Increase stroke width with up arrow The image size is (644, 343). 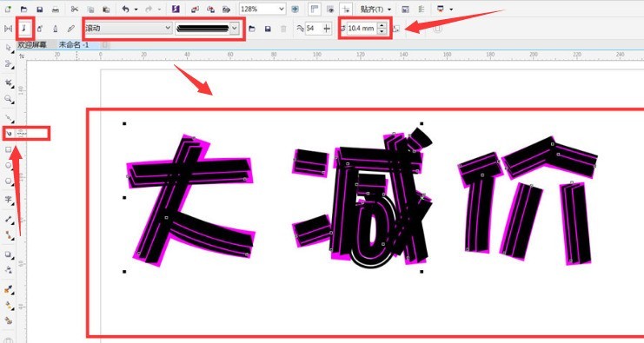click(x=382, y=25)
